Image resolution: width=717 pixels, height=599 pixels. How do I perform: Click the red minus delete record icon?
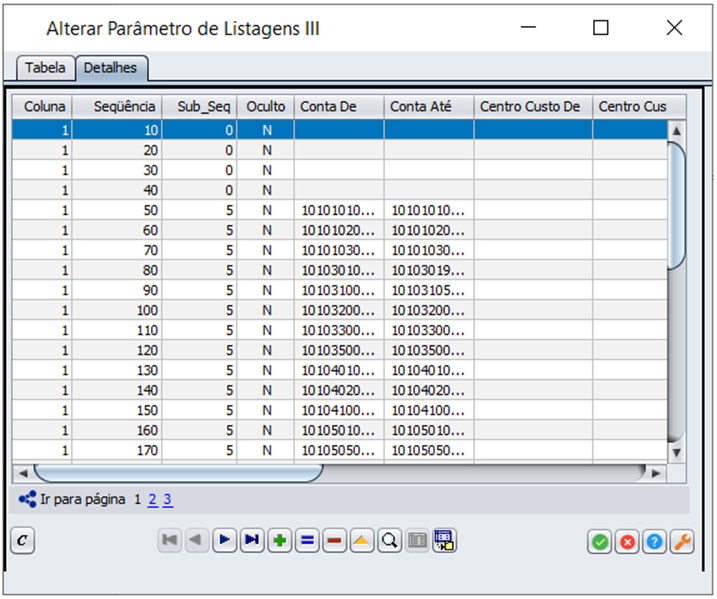tap(334, 541)
